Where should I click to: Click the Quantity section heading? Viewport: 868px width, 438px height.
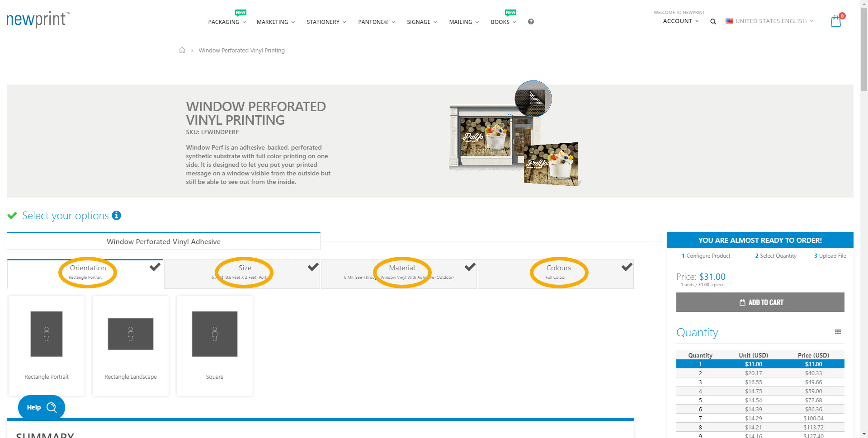(697, 332)
